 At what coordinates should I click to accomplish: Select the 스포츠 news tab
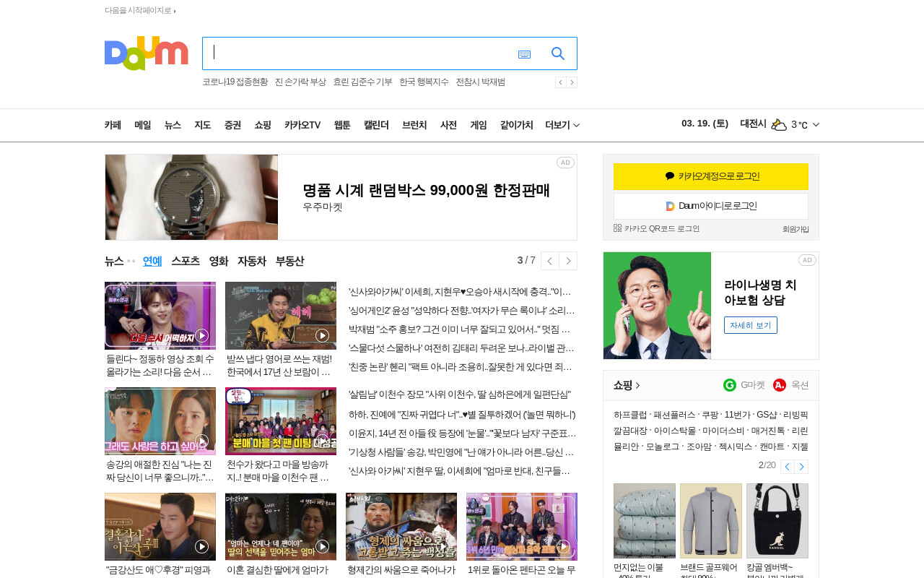coord(186,261)
